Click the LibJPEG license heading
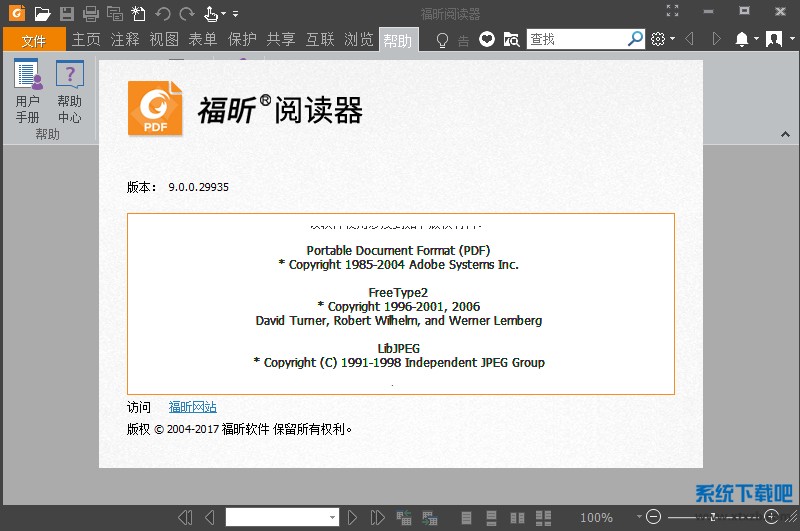The width and height of the screenshot is (800, 531). pos(398,349)
